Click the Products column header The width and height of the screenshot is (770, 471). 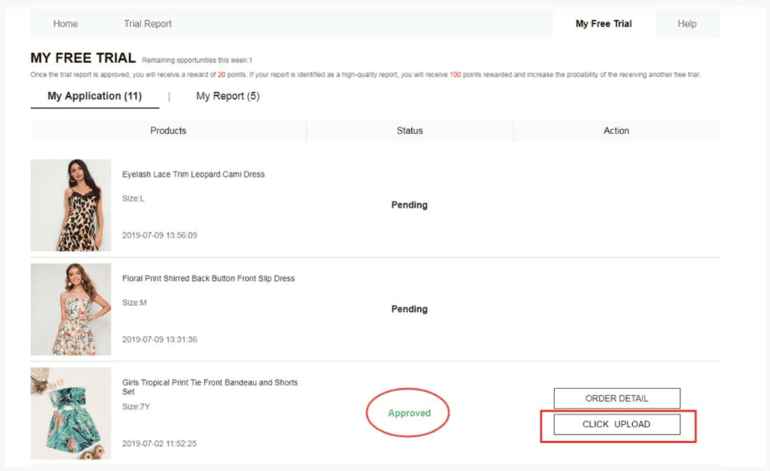click(x=168, y=131)
